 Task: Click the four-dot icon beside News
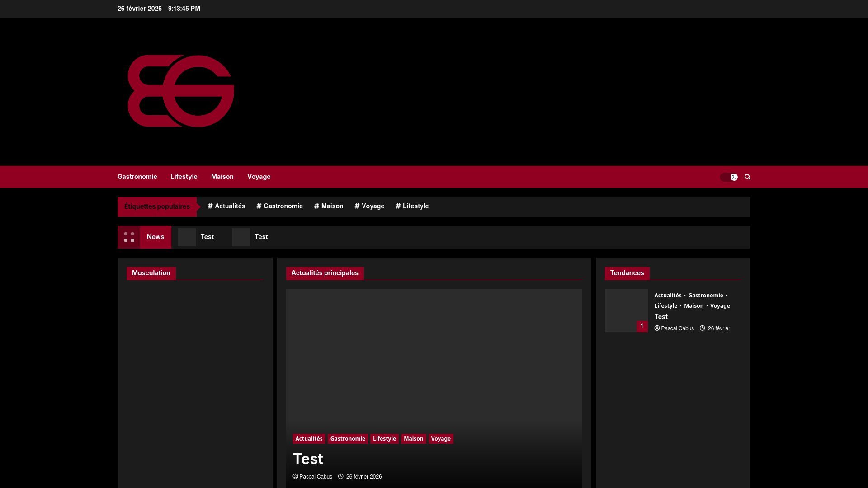click(x=129, y=237)
